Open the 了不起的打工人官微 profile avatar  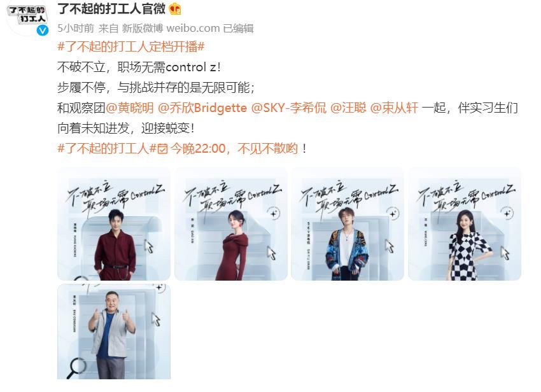[x=27, y=17]
